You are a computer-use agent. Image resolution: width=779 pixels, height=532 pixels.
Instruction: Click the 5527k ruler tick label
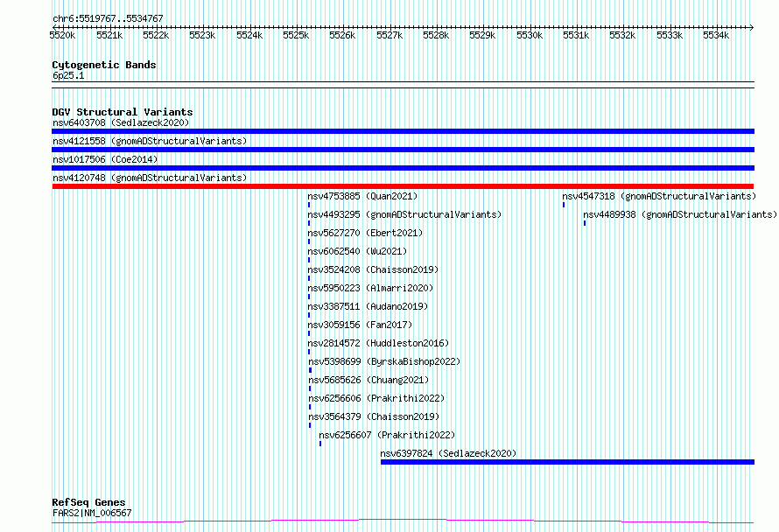pos(389,35)
